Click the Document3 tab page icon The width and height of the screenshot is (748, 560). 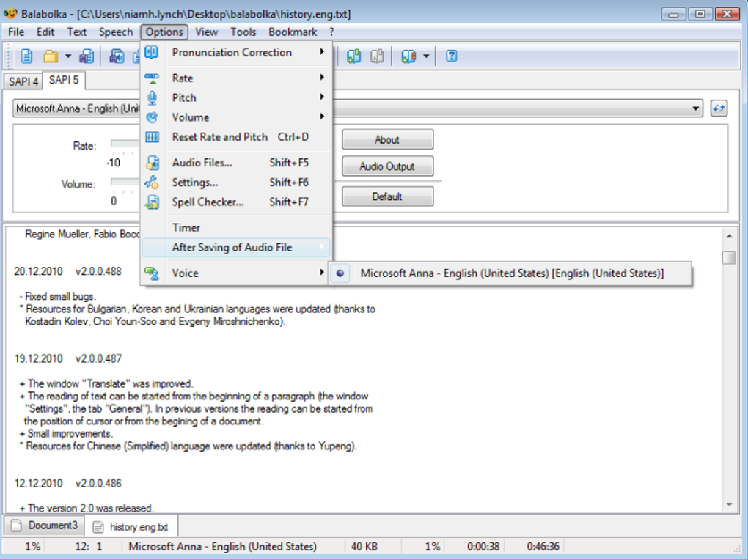pos(16,526)
